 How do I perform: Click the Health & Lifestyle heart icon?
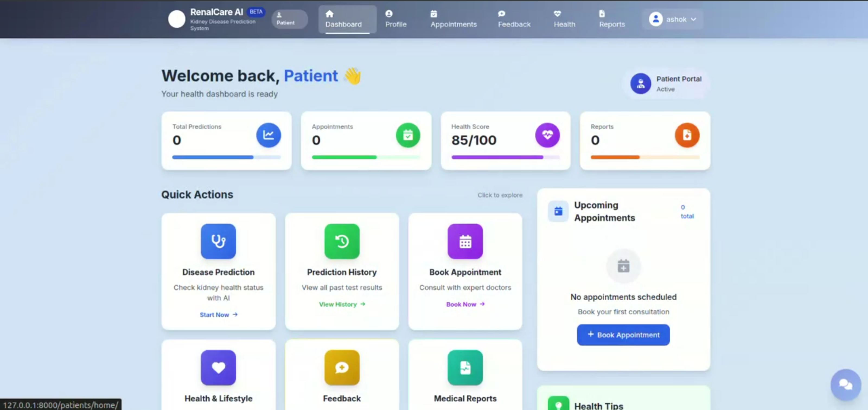[x=218, y=368]
